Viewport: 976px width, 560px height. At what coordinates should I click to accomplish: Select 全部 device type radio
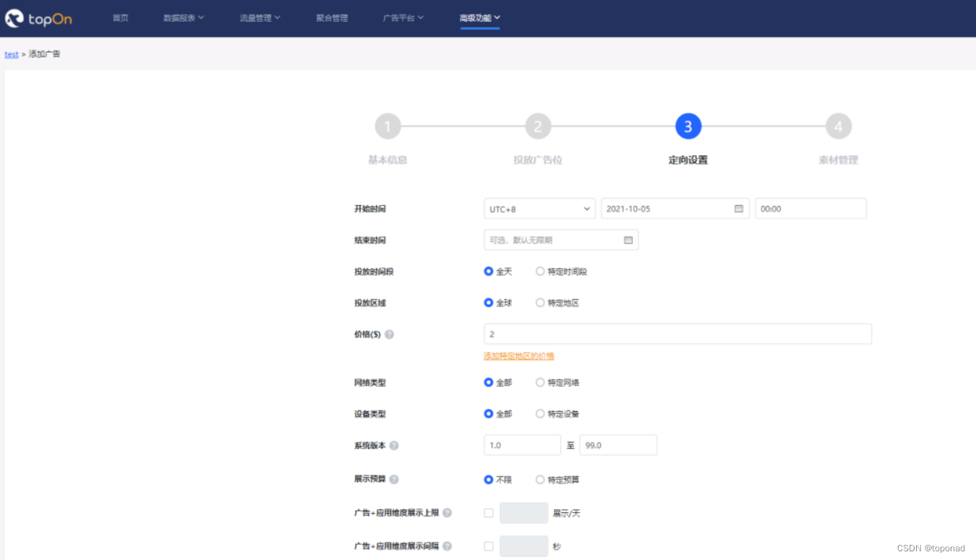point(489,414)
